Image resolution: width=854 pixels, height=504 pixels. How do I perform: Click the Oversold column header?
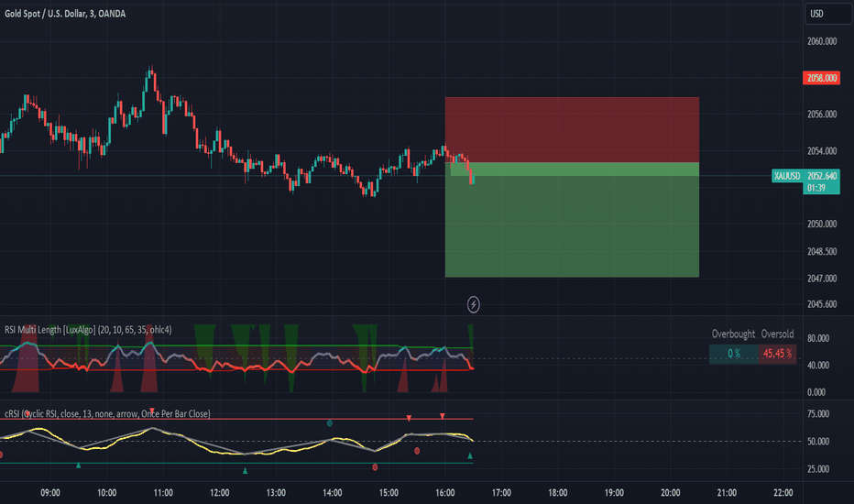pos(777,334)
